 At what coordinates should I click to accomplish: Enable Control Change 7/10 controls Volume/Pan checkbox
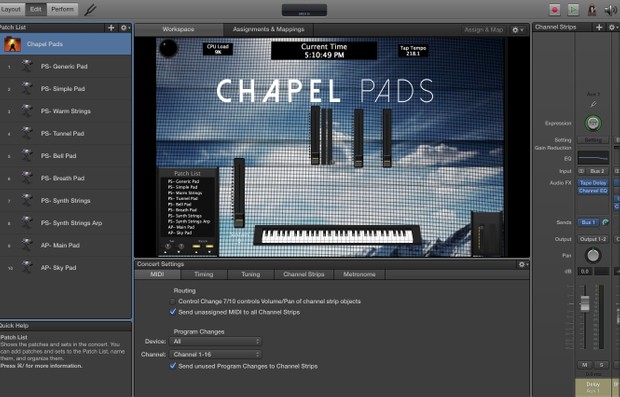tap(172, 301)
